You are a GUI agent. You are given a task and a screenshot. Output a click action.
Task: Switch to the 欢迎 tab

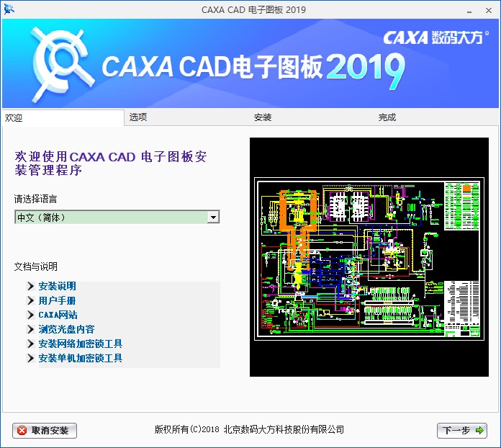tap(63, 117)
